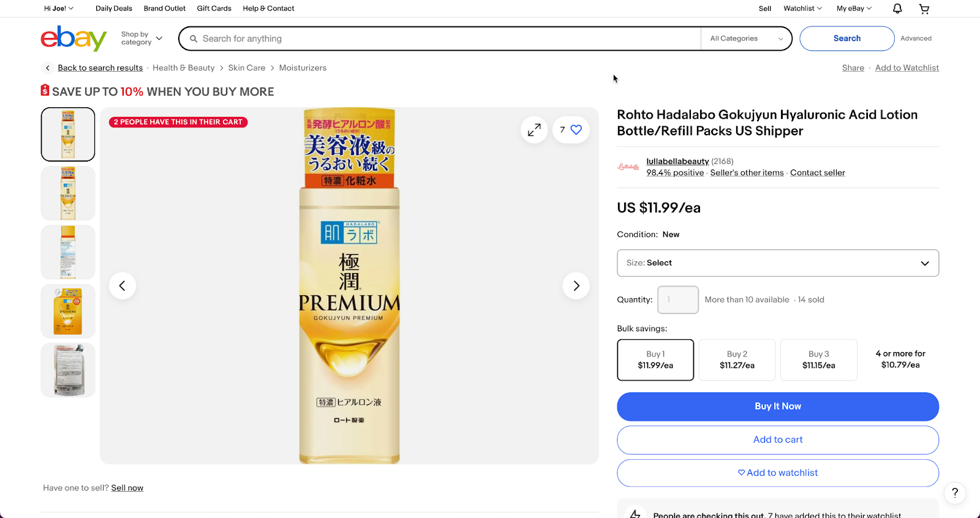Image resolution: width=980 pixels, height=518 pixels.
Task: Click the Sell link in top bar
Action: [x=765, y=9]
